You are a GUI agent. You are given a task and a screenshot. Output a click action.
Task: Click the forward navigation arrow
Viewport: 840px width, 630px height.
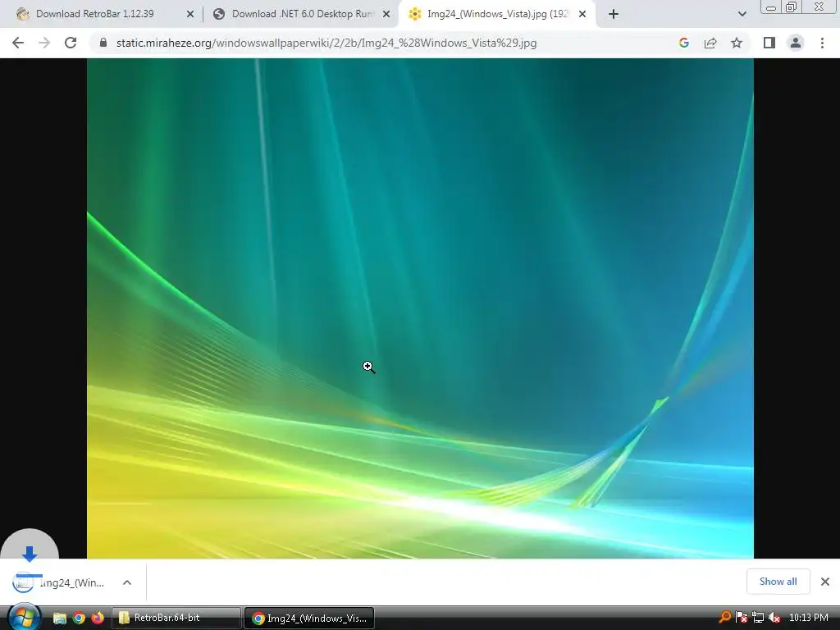pos(44,43)
